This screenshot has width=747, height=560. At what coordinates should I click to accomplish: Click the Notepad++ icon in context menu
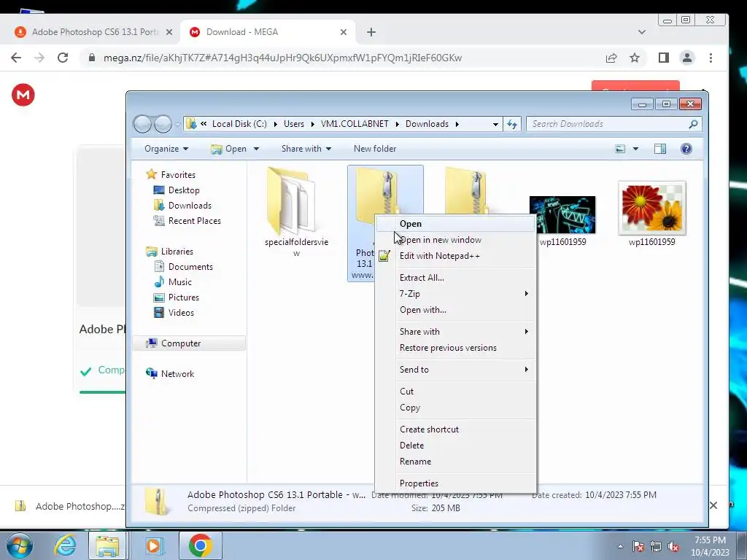(384, 256)
